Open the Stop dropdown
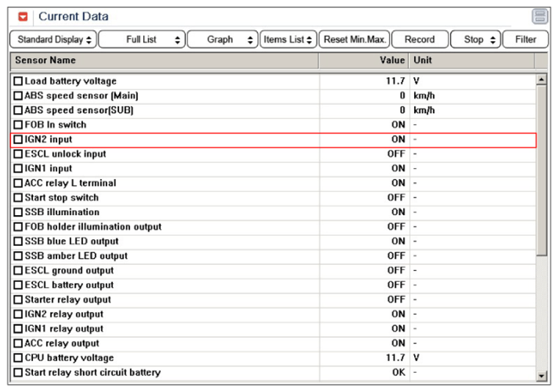558x392 pixels. click(x=475, y=40)
